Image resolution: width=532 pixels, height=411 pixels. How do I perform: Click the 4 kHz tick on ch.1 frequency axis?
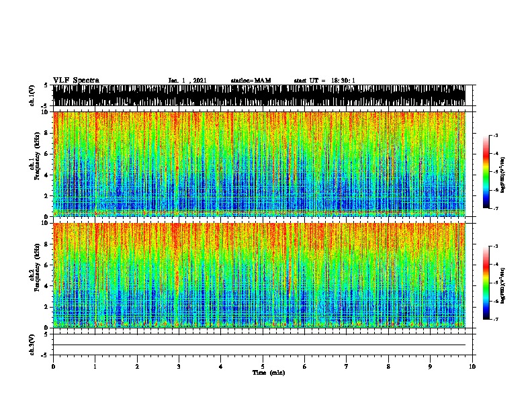click(x=47, y=175)
